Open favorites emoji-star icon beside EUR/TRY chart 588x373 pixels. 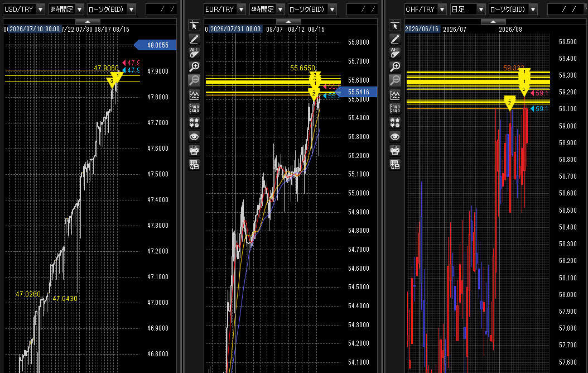click(x=194, y=123)
